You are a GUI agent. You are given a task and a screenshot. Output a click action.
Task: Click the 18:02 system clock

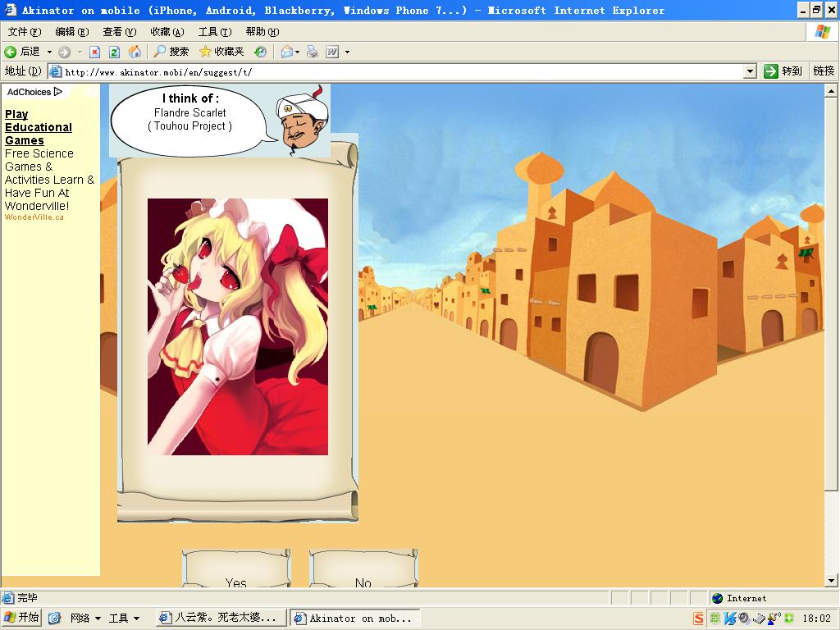816,619
